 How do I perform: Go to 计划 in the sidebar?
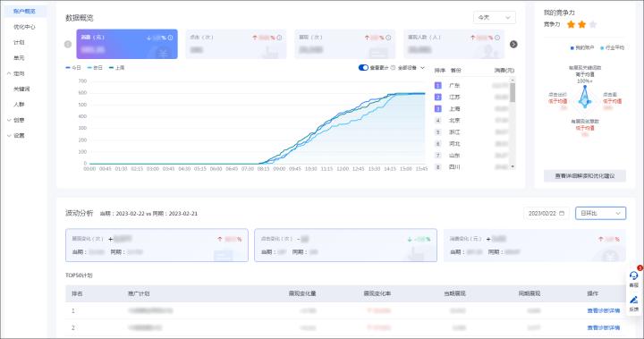[19, 42]
